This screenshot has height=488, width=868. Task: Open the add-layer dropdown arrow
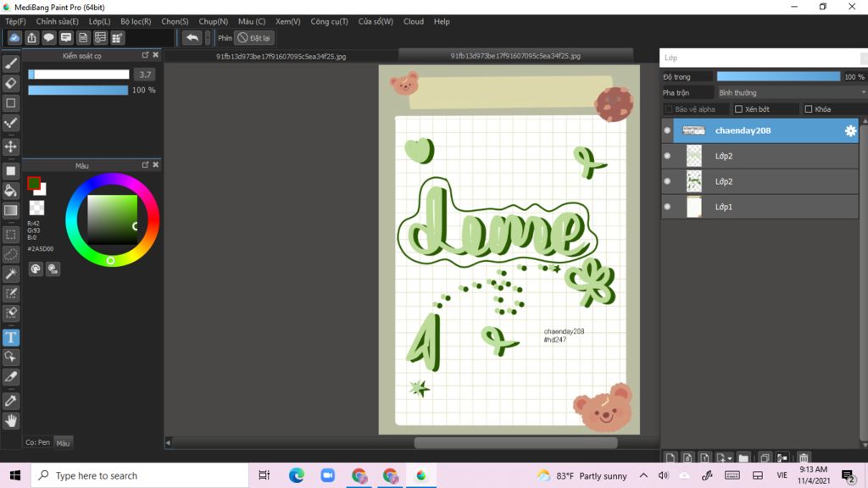click(730, 458)
